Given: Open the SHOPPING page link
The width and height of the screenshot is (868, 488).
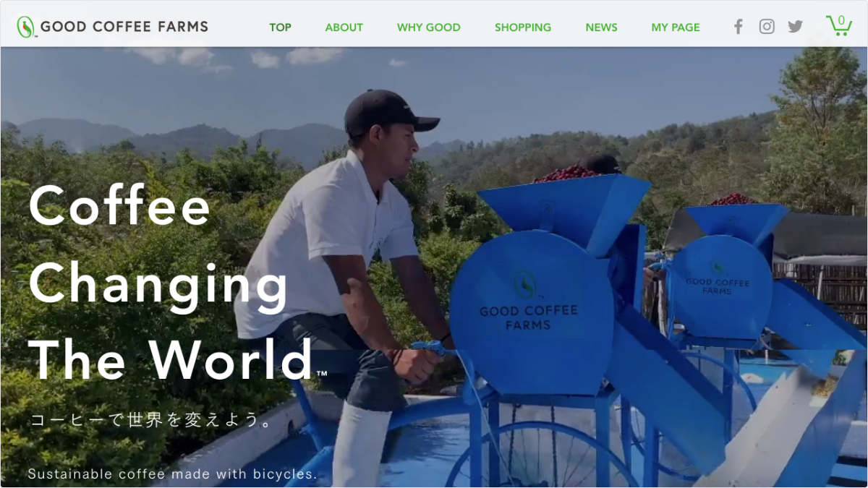Looking at the screenshot, I should click(x=522, y=27).
